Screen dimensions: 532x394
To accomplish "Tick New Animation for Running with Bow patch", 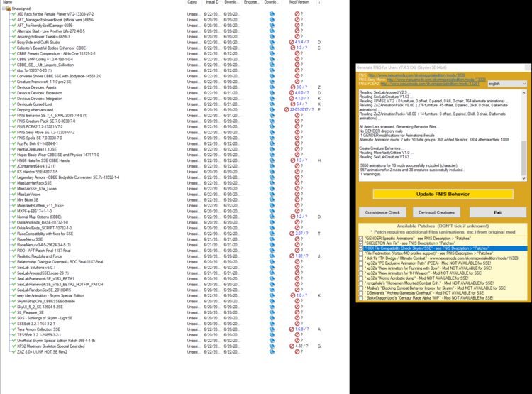I will click(x=361, y=268).
